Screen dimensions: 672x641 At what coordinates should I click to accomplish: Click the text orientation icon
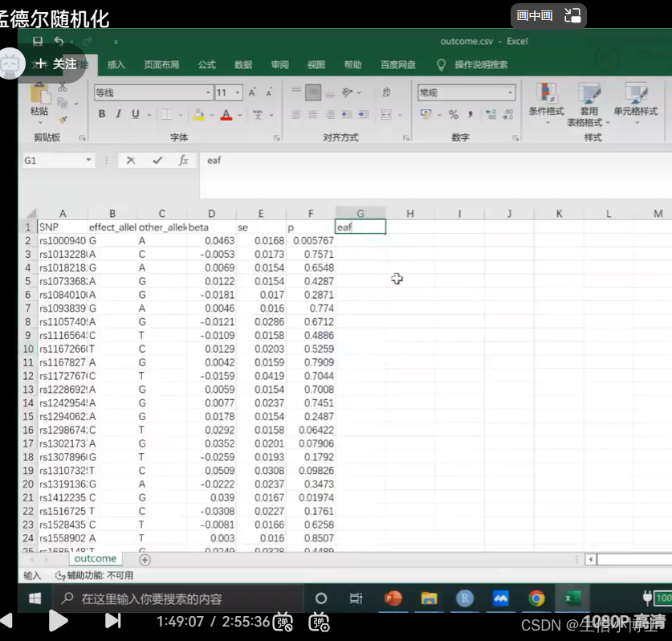pos(348,92)
